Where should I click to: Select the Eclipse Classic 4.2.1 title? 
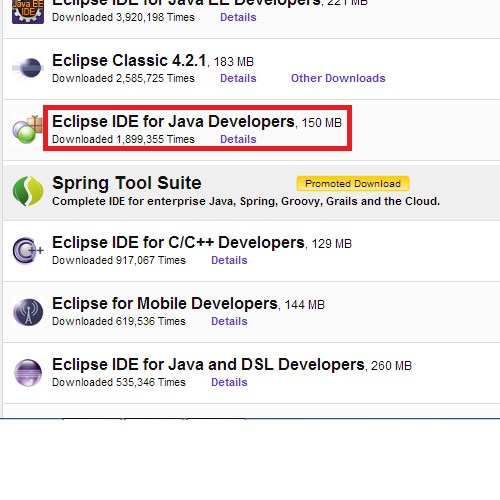pos(129,61)
